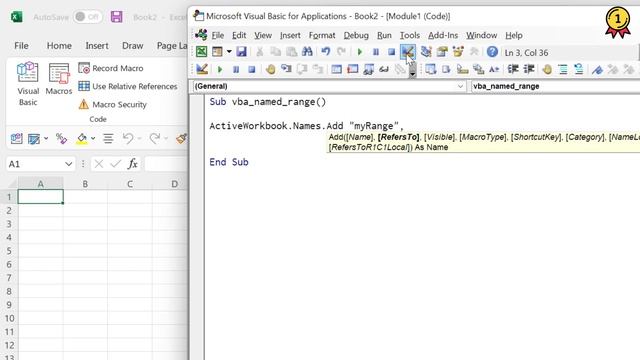Open the Edit menu in VBA editor

[239, 36]
